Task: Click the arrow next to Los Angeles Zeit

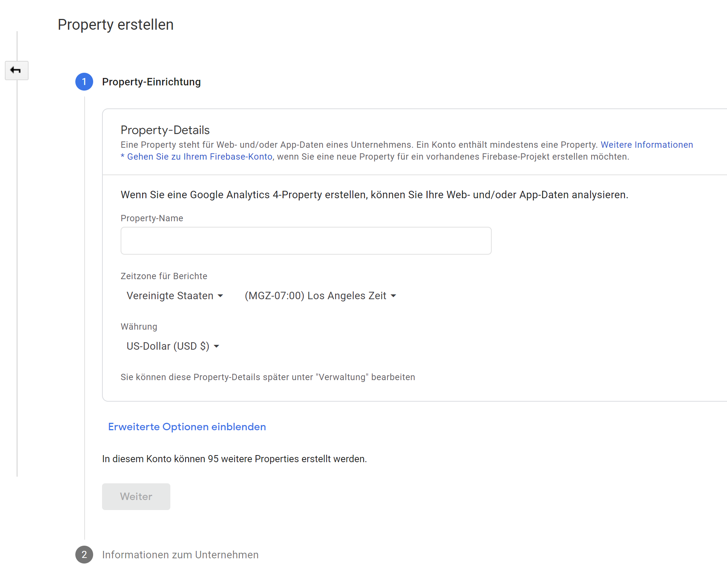Action: 393,296
